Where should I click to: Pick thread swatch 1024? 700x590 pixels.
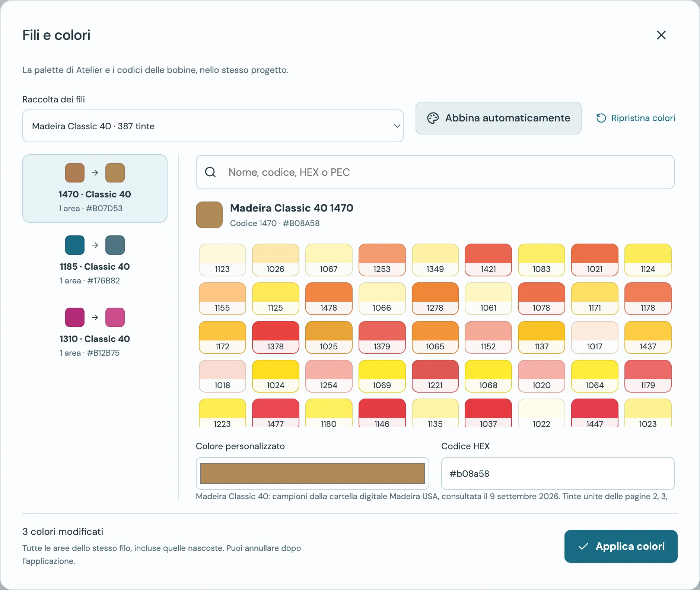click(276, 376)
